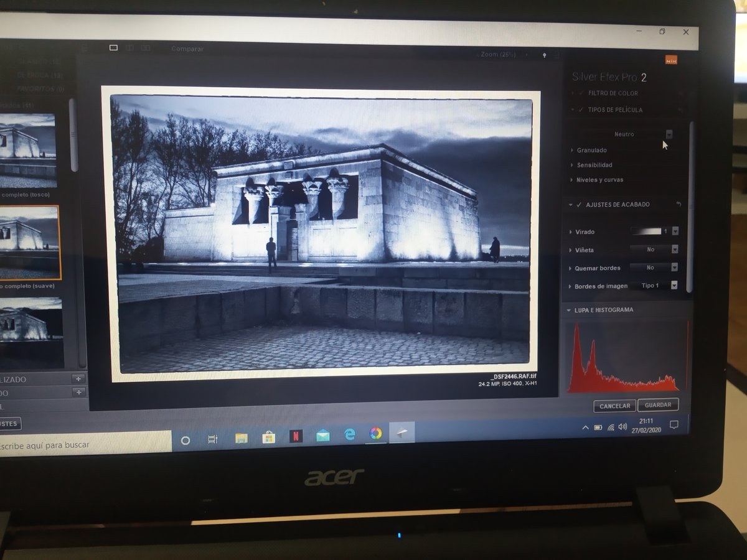This screenshot has width=747, height=560.
Task: Open Wi-Fi network menu in tray
Action: point(611,427)
